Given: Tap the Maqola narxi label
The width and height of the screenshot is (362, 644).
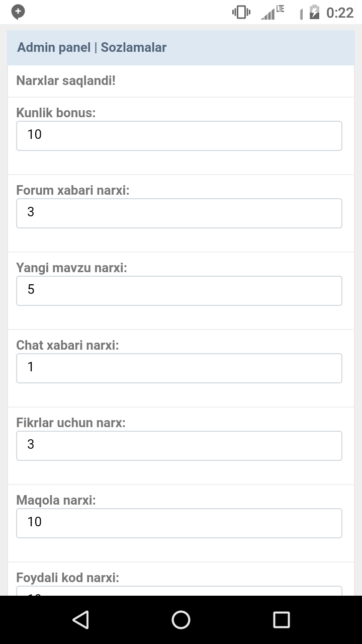Looking at the screenshot, I should [56, 500].
